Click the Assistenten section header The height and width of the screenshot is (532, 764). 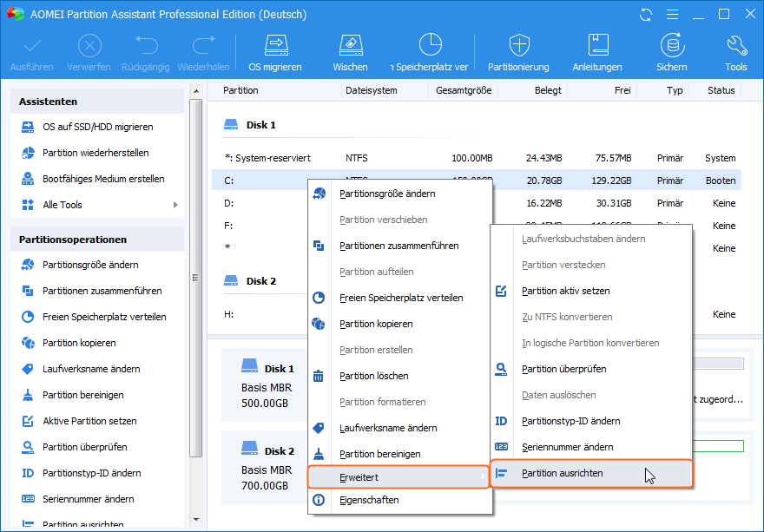pyautogui.click(x=97, y=102)
